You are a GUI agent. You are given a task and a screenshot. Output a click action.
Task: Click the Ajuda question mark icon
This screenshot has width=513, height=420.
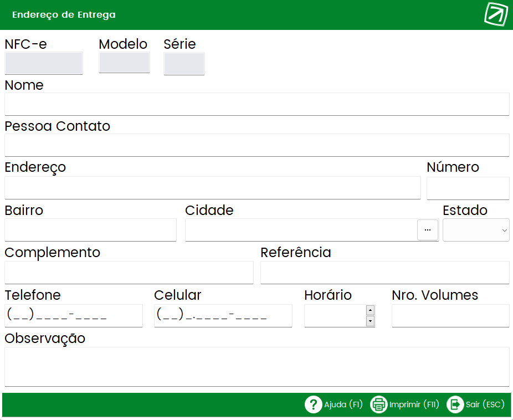coord(313,404)
